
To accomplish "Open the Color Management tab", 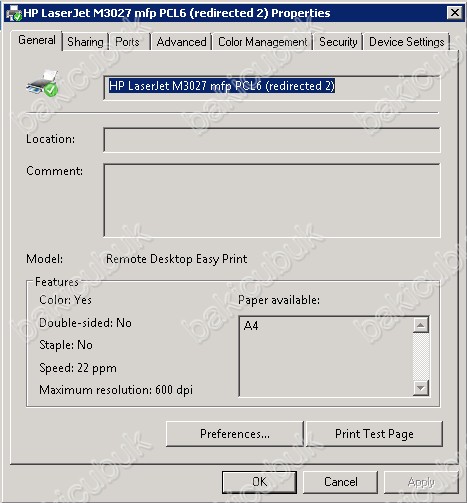I will [262, 42].
